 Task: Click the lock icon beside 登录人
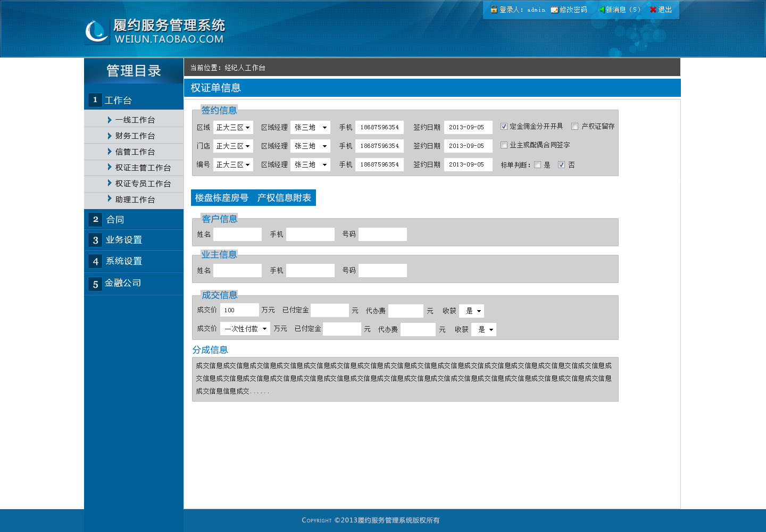(494, 9)
